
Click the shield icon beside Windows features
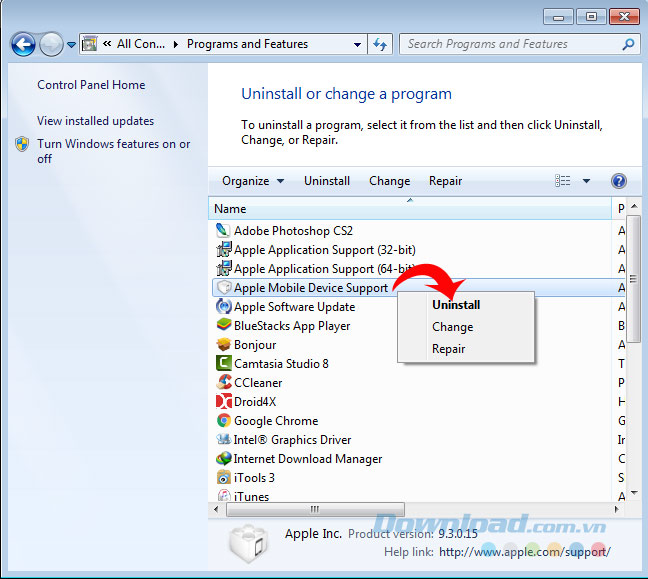pos(22,144)
